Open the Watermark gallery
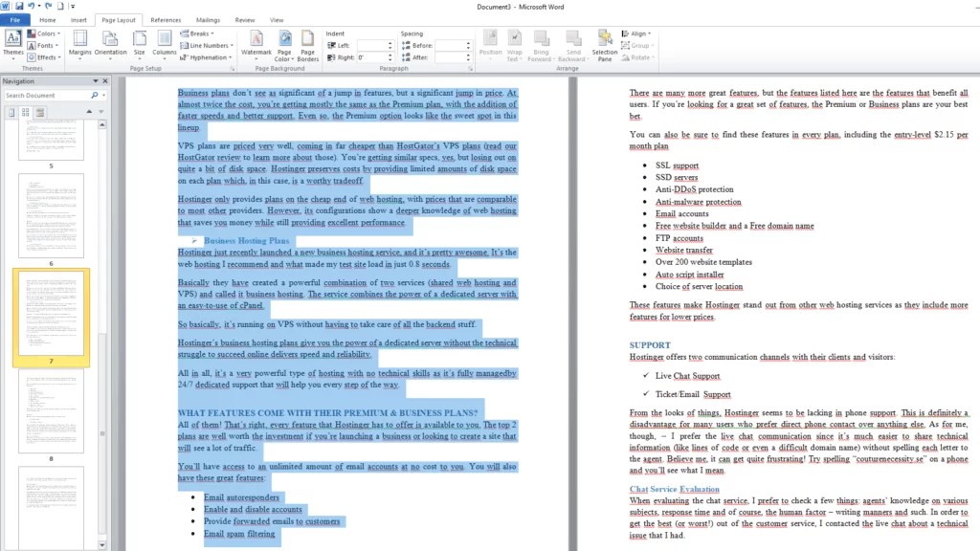980x551 pixels. click(x=256, y=44)
